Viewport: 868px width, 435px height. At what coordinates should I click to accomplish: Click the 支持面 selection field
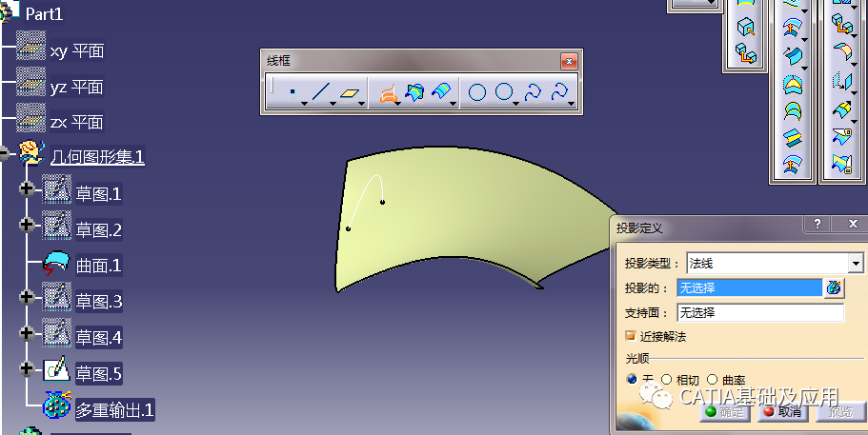point(760,312)
